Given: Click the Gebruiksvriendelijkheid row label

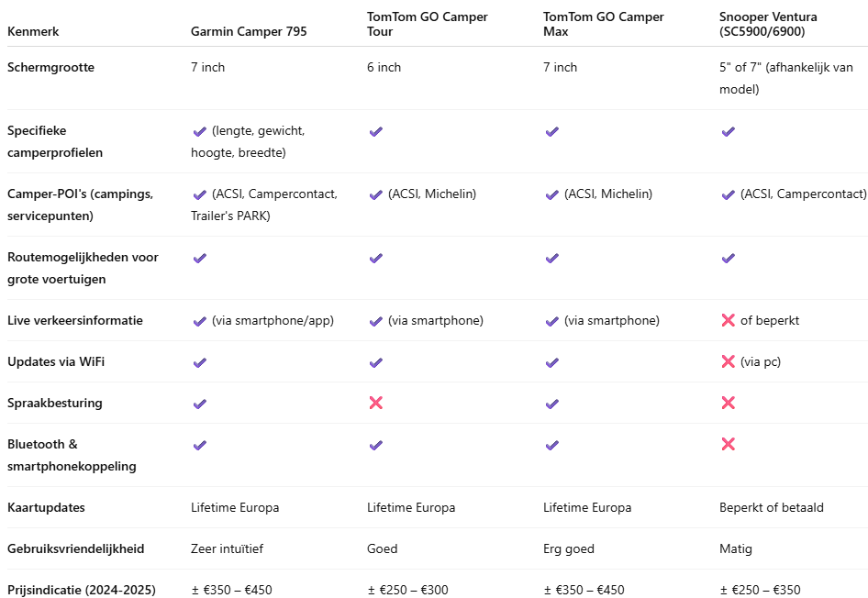Looking at the screenshot, I should [x=76, y=548].
